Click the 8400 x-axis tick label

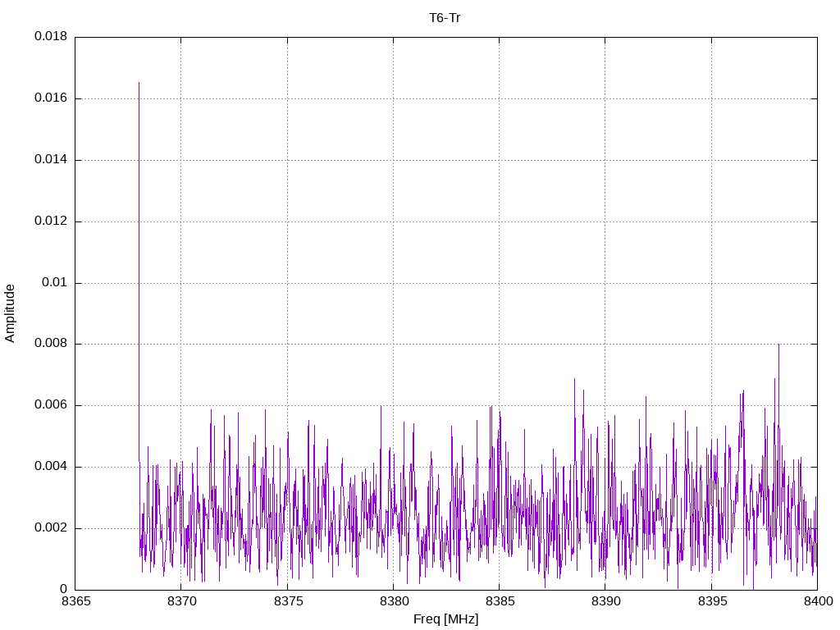pyautogui.click(x=817, y=601)
